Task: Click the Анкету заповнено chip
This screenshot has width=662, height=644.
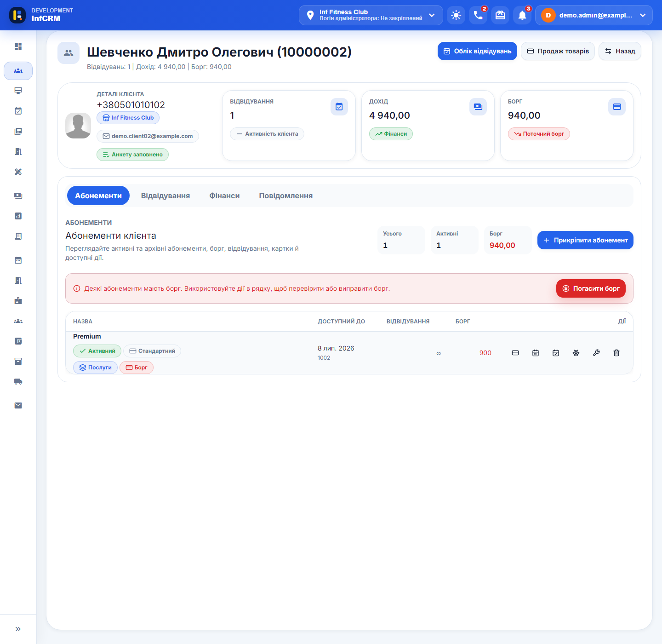Action: click(x=132, y=155)
